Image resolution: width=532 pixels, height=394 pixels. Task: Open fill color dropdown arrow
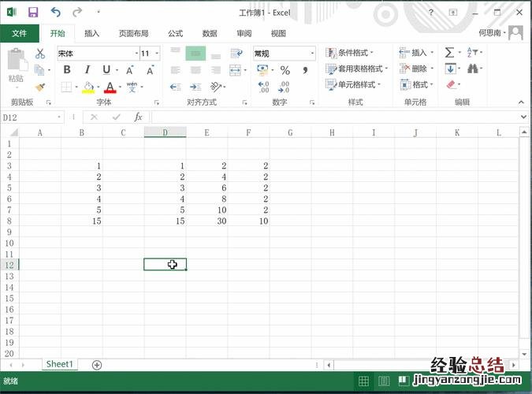click(x=98, y=87)
